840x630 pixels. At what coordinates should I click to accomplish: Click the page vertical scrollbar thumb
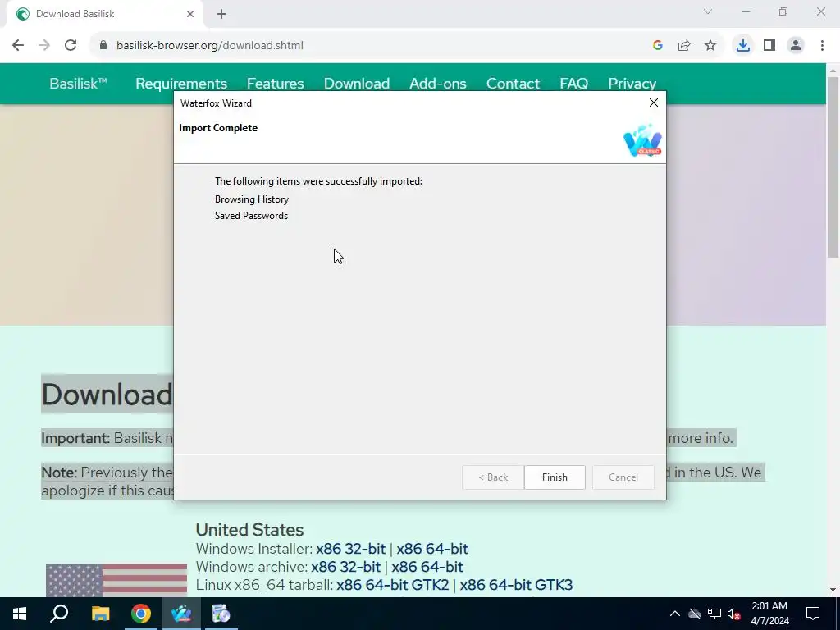click(x=833, y=166)
